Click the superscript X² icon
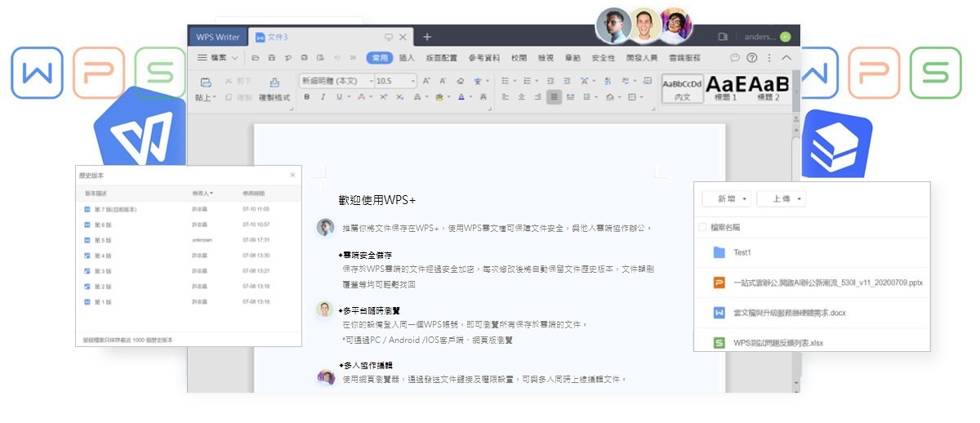This screenshot has height=423, width=980. [382, 97]
